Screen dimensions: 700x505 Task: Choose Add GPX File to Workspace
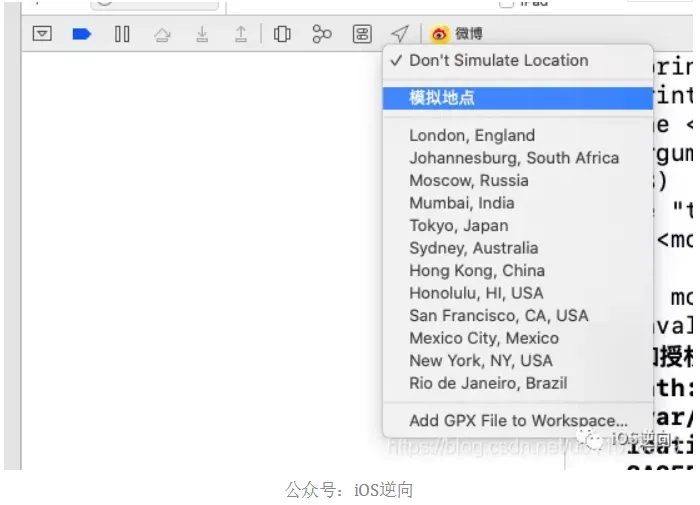(518, 421)
